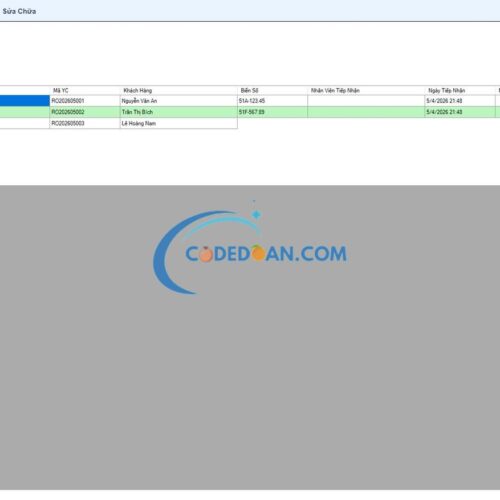Click the date cell in Nguyễn Văn An row
This screenshot has height=500, width=500.
coord(460,101)
